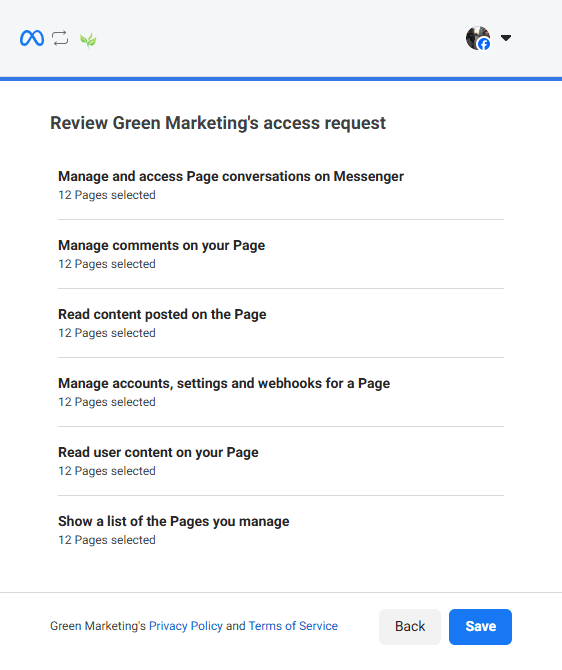Image resolution: width=562 pixels, height=670 pixels.
Task: Select 'Manage comments on your Page' permission
Action: [x=281, y=254]
